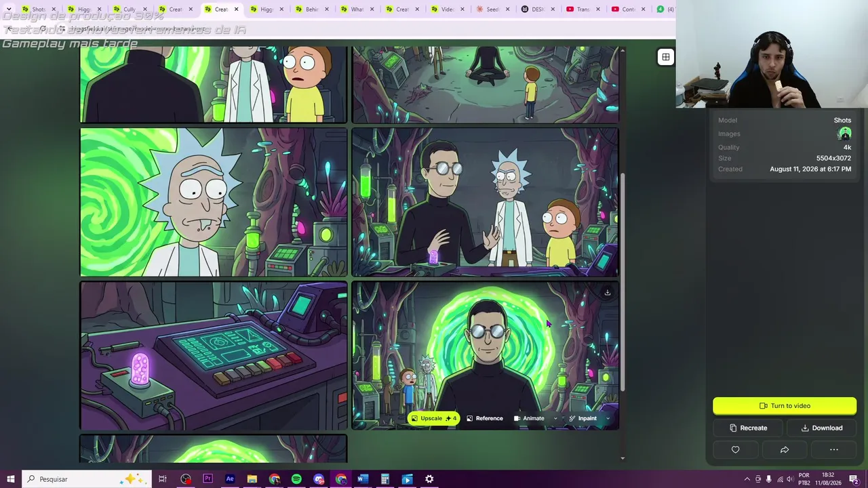Open the three-dots more options button
868x488 pixels.
pyautogui.click(x=834, y=449)
